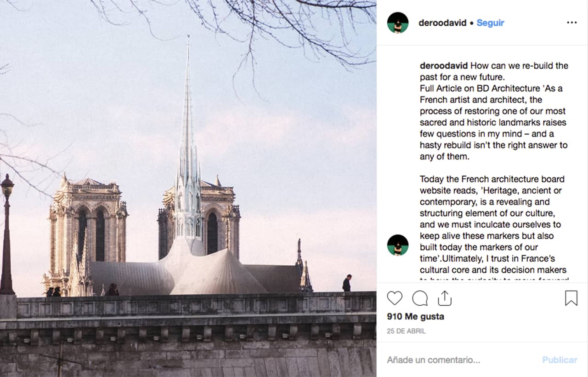The width and height of the screenshot is (588, 377).
Task: Follow the account by clicking Seguir
Action: coord(490,22)
